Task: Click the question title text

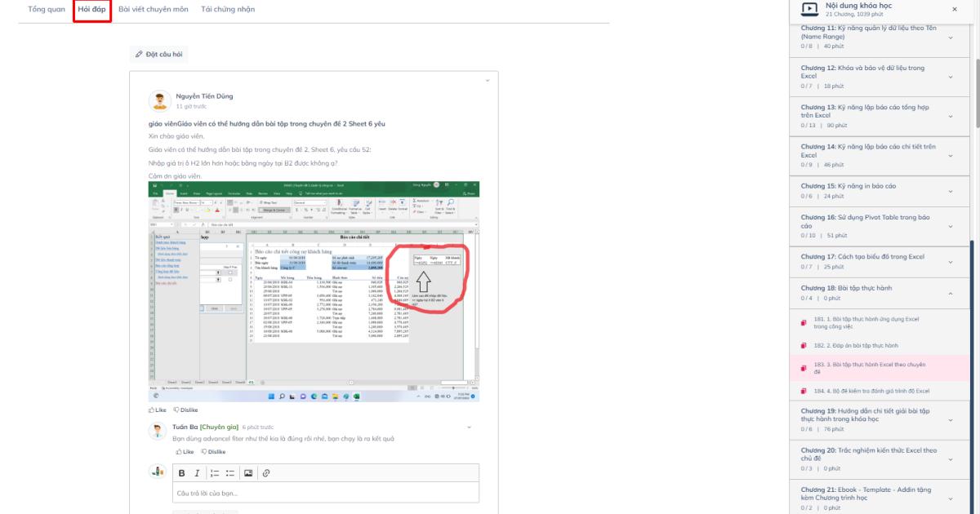Action: tap(267, 123)
